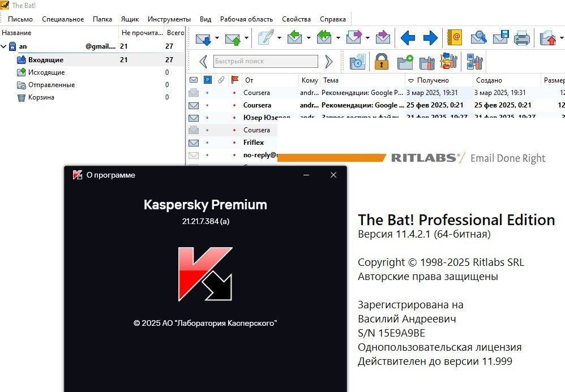Image resolution: width=565 pixels, height=392 pixels.
Task: Click the Kaspersky logo in About title bar
Action: pos(78,175)
